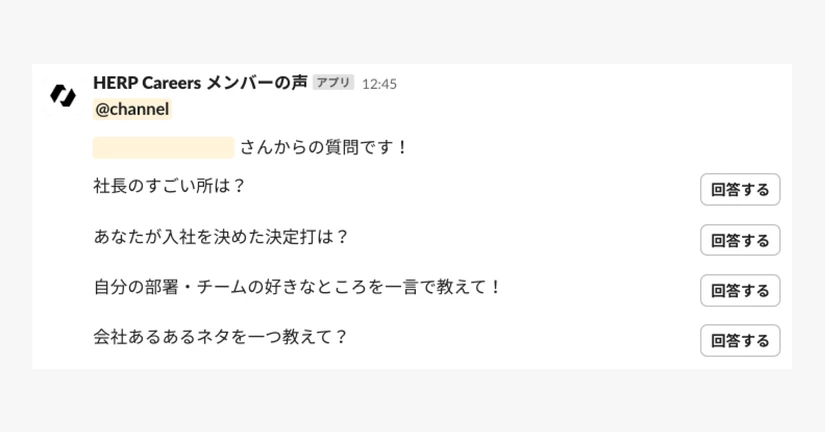Click the word "ネタ" in the last question
Image resolution: width=825 pixels, height=432 pixels.
click(x=214, y=337)
